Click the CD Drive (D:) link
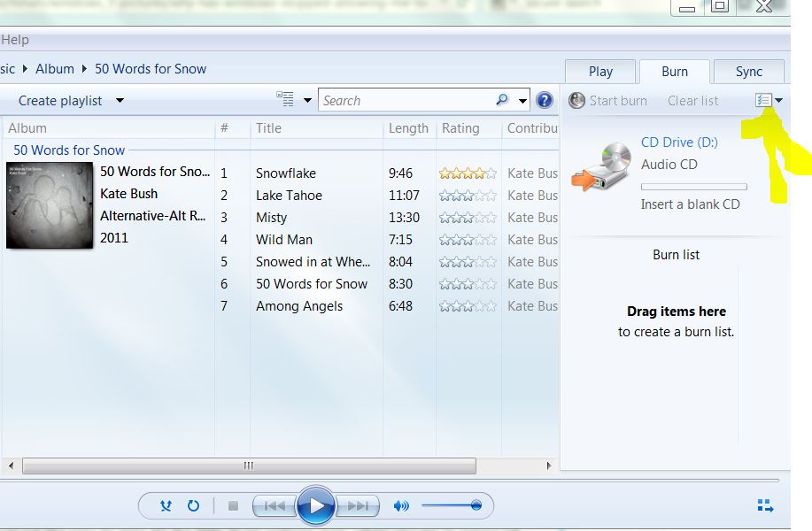Image resolution: width=812 pixels, height=531 pixels. pos(679,142)
